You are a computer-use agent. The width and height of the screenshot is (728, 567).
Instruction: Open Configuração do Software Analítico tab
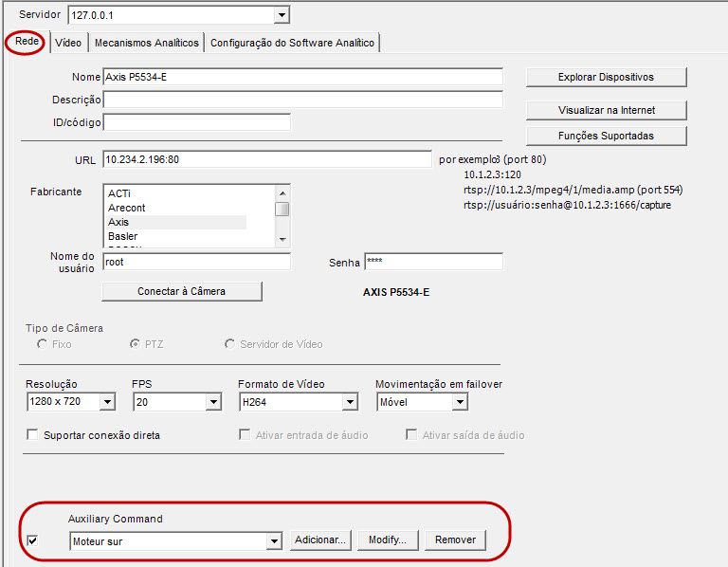tap(292, 43)
